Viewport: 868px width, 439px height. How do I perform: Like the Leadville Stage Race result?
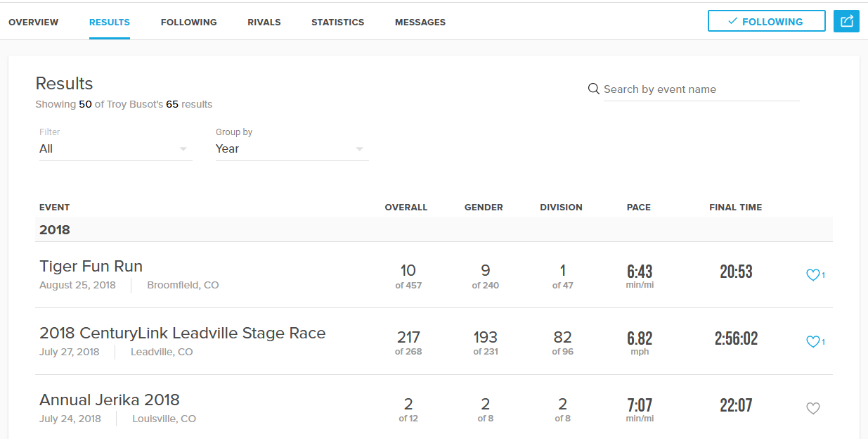(x=812, y=342)
